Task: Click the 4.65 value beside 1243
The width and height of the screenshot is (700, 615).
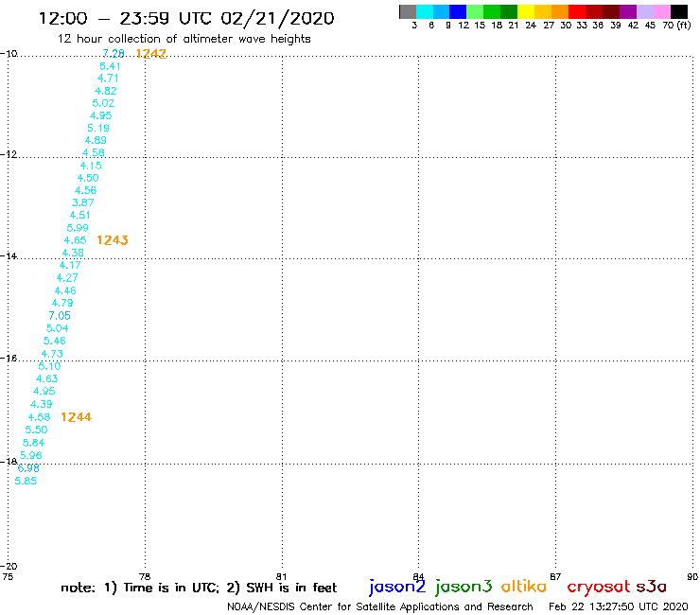Action: [x=75, y=240]
